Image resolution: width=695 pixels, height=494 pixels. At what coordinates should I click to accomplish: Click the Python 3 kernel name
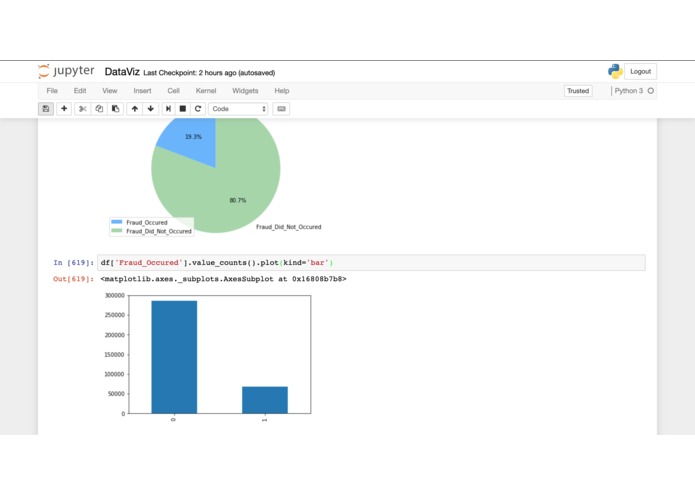tap(629, 91)
